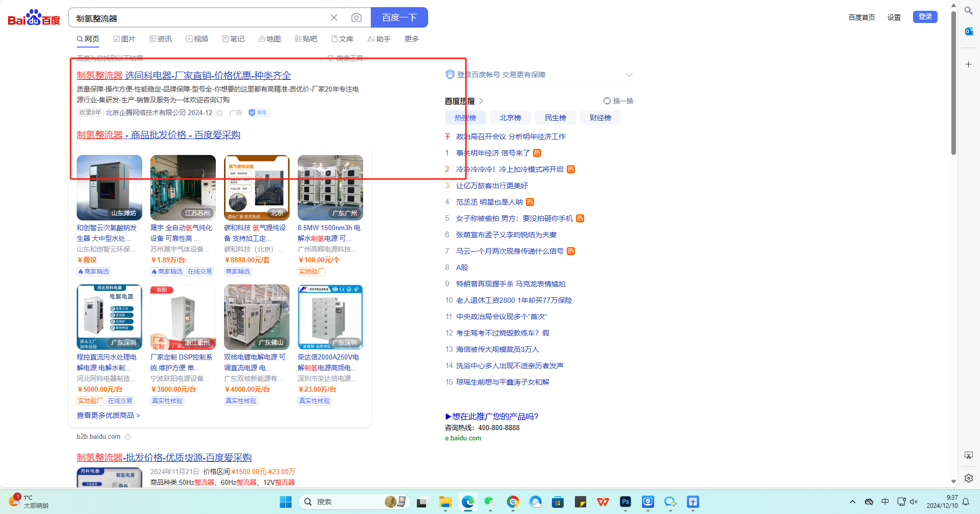Expand the 登录百度帐号 panel chevron
This screenshot has height=514, width=980.
629,75
